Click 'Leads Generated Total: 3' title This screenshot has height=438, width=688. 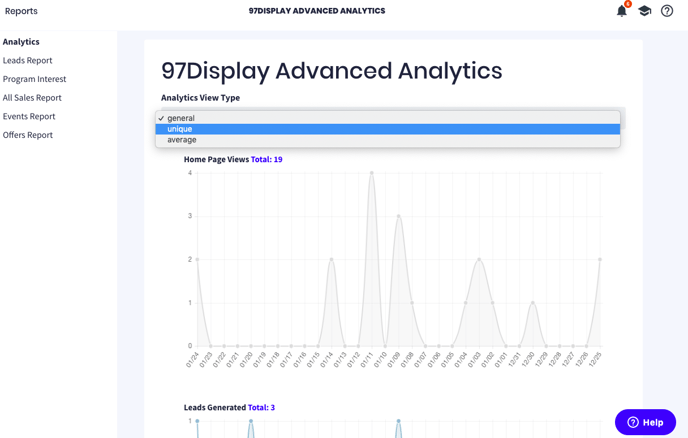pyautogui.click(x=229, y=407)
